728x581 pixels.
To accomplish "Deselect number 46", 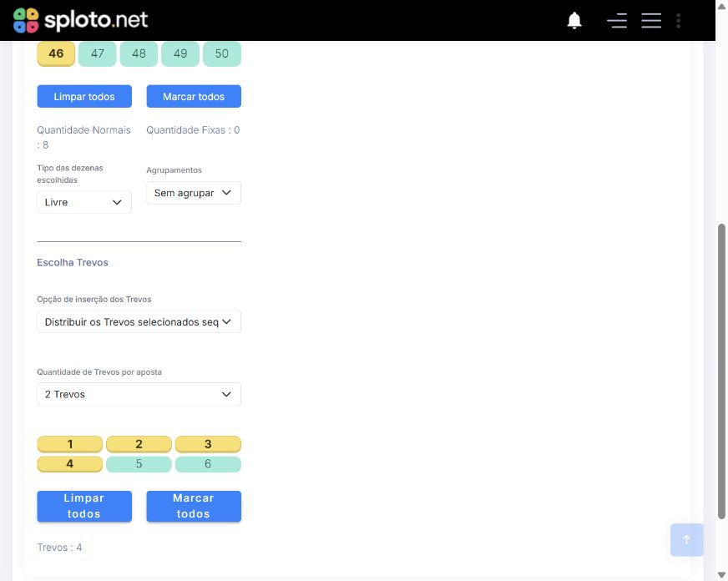I will point(56,53).
